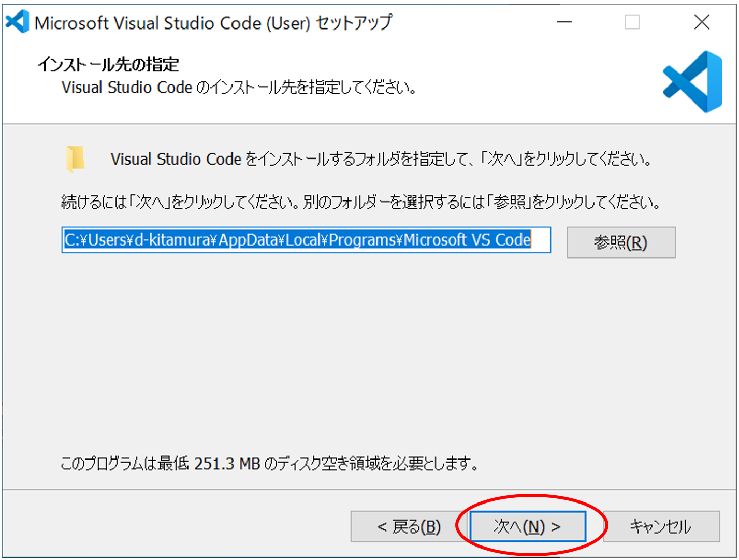Close the setup window

coord(702,22)
